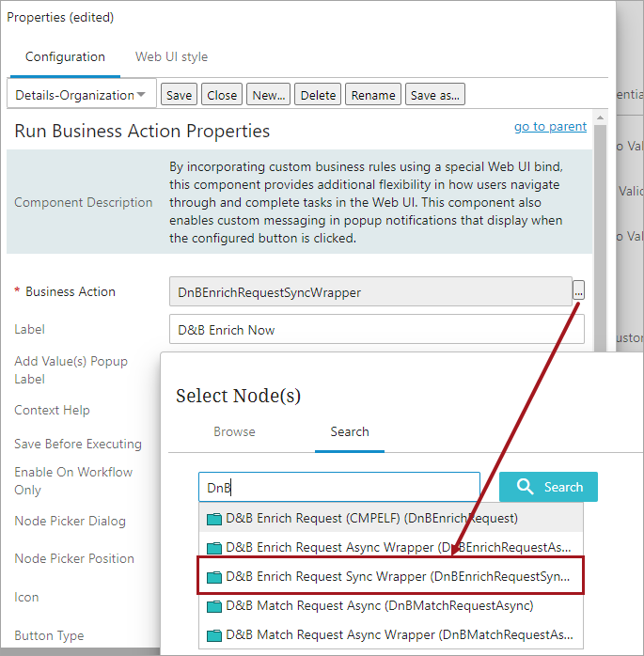Click the Save as... button
The width and height of the screenshot is (644, 656).
tap(435, 95)
